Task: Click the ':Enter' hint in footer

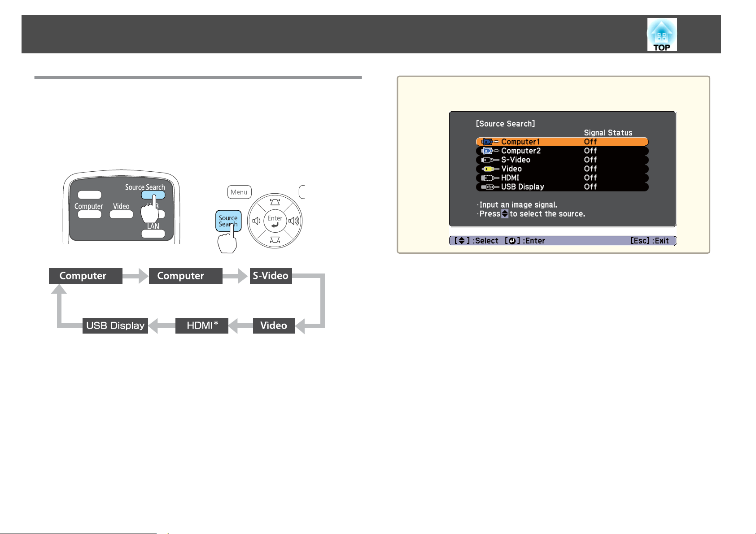Action: click(534, 241)
